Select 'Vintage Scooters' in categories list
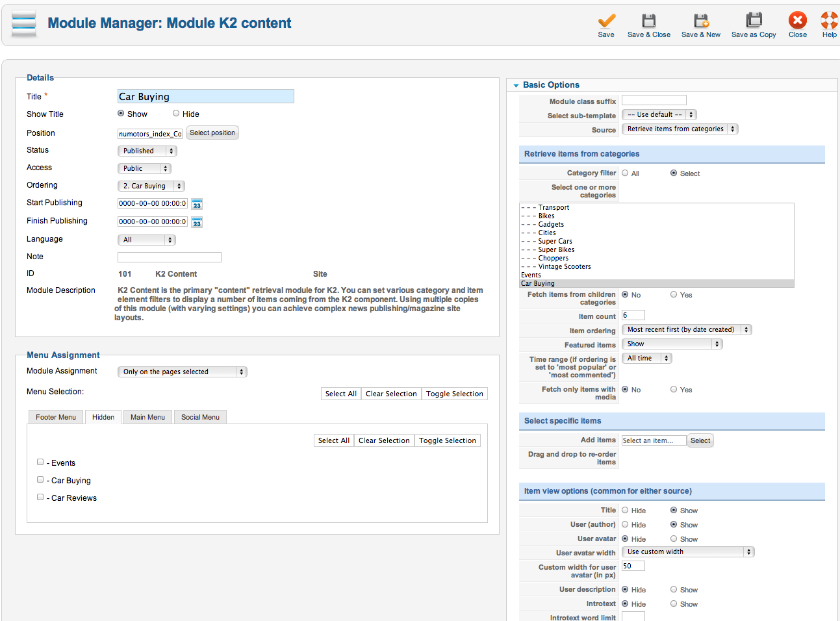The width and height of the screenshot is (840, 621). tap(657, 266)
